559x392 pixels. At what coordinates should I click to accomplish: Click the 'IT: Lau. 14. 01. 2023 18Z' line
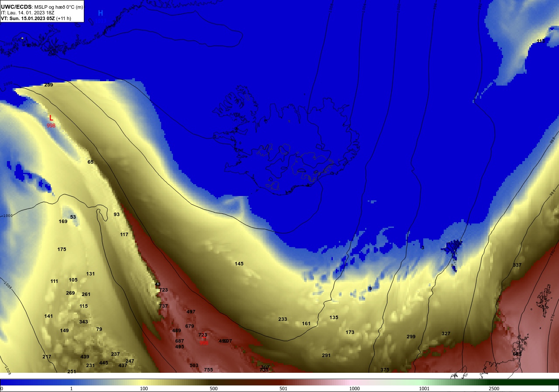tap(27, 13)
